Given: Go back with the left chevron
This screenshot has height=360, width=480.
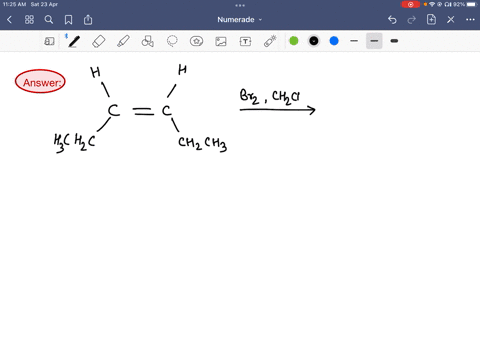Looking at the screenshot, I should click(x=9, y=20).
